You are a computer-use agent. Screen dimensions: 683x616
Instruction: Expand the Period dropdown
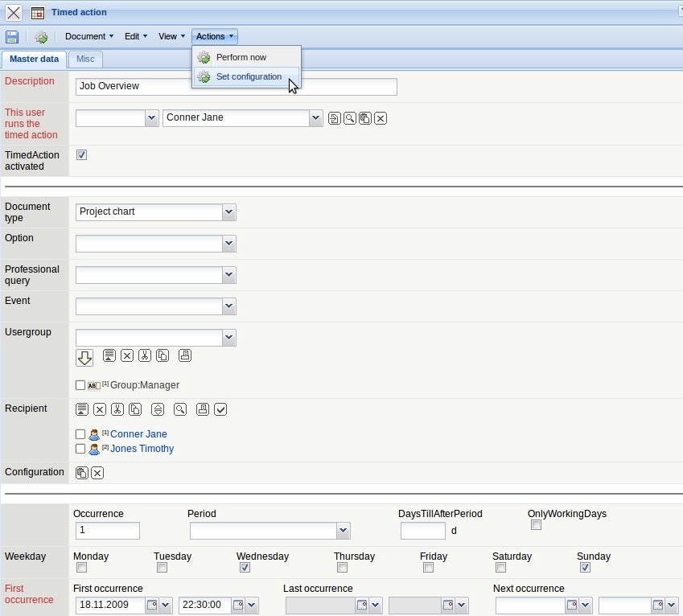(x=344, y=531)
